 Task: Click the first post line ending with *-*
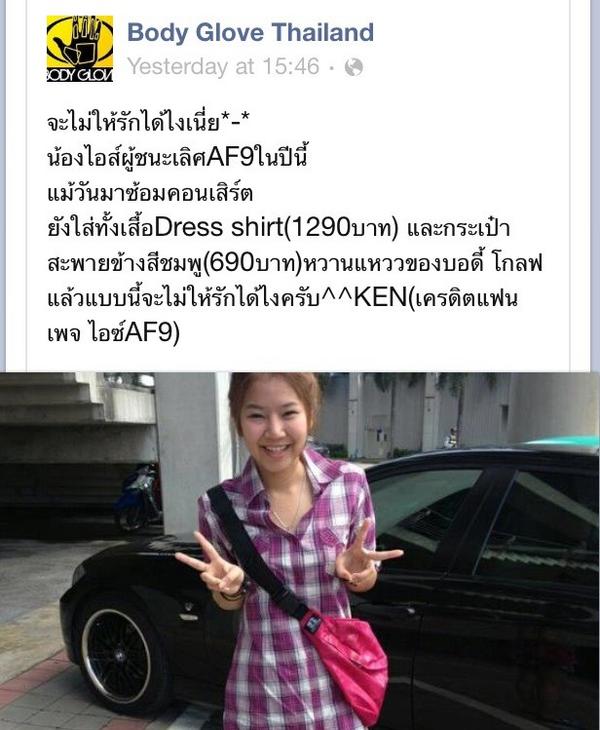[148, 123]
